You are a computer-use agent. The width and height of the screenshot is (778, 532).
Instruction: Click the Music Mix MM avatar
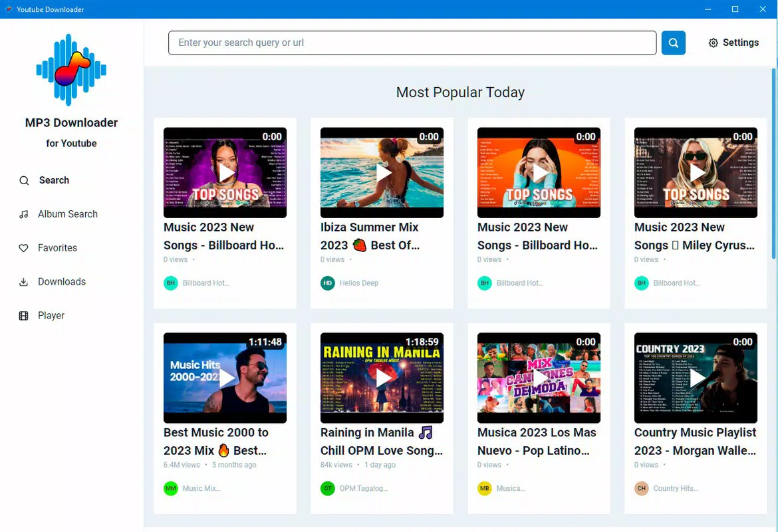[x=171, y=488]
